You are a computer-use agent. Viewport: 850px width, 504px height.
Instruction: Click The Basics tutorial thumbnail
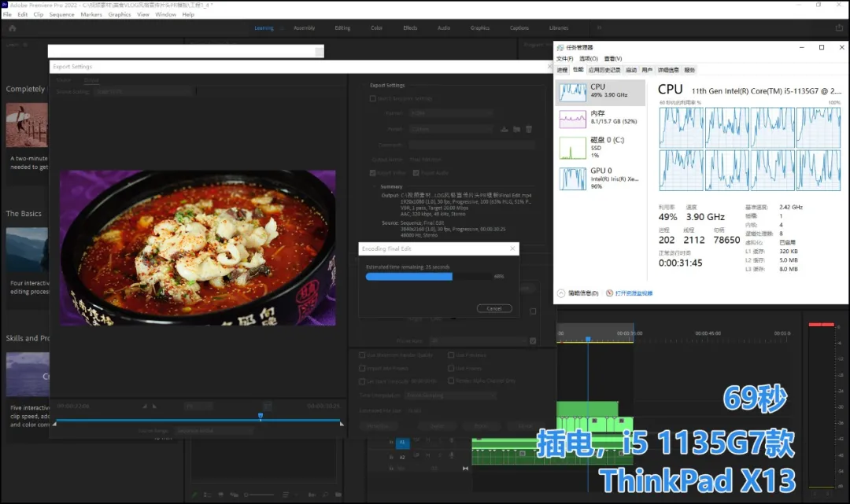pyautogui.click(x=27, y=249)
